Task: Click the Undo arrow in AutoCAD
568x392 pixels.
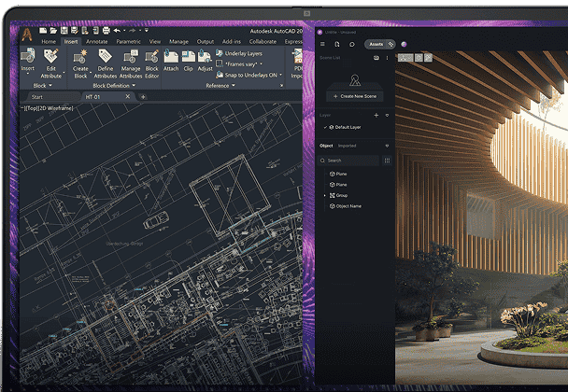Action: coord(117,31)
